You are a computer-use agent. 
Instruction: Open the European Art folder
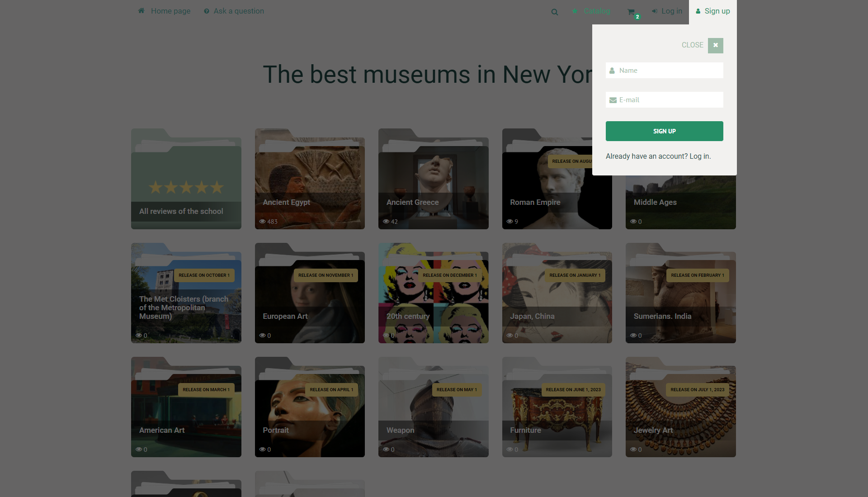tap(310, 293)
